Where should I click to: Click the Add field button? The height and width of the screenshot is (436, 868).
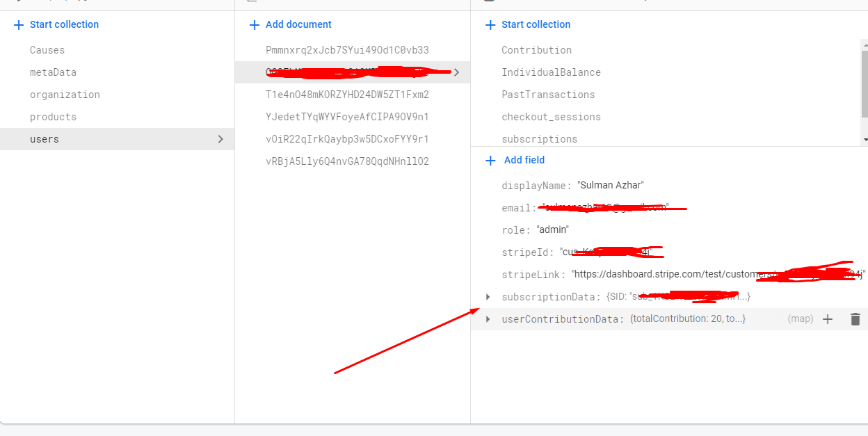[x=524, y=160]
